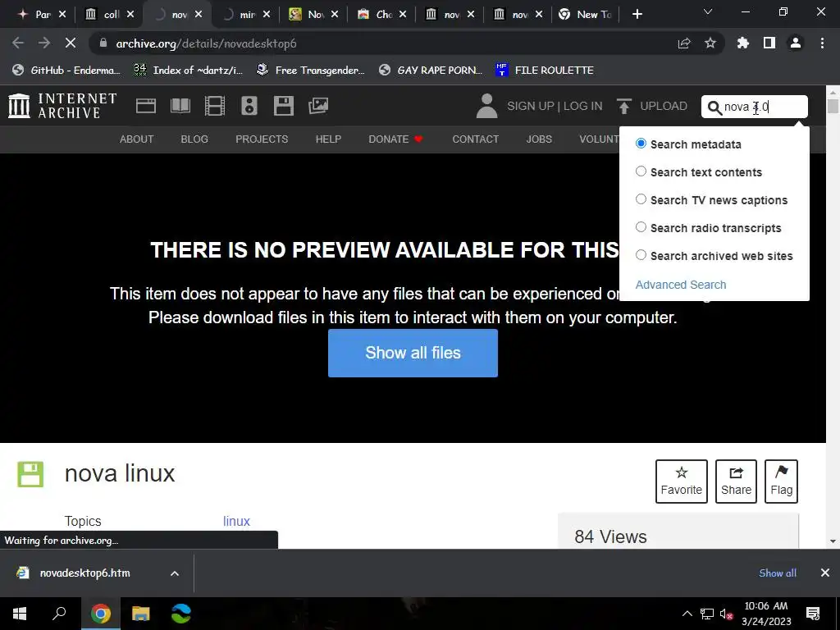Open GitHub - Enderma bookmark
This screenshot has width=840, height=630.
(x=66, y=71)
